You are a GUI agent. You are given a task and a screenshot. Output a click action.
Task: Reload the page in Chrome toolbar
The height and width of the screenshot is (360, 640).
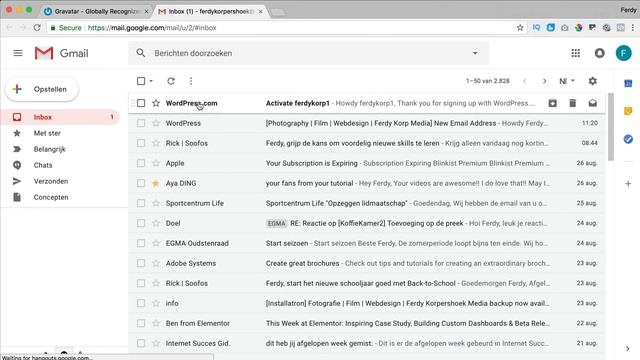(37, 28)
